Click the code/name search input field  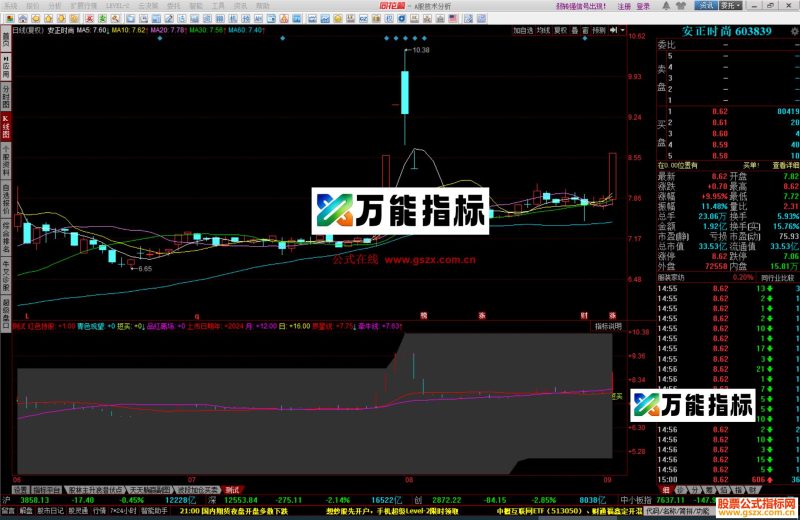(x=678, y=510)
